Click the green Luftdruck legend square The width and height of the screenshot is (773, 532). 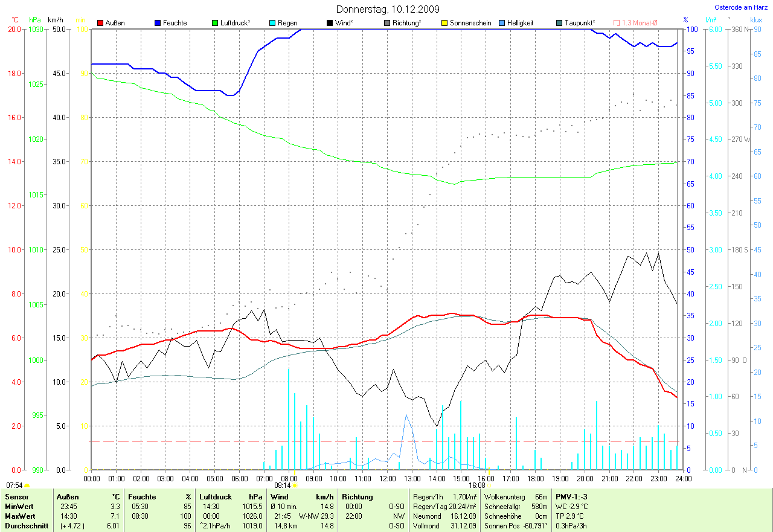[215, 23]
